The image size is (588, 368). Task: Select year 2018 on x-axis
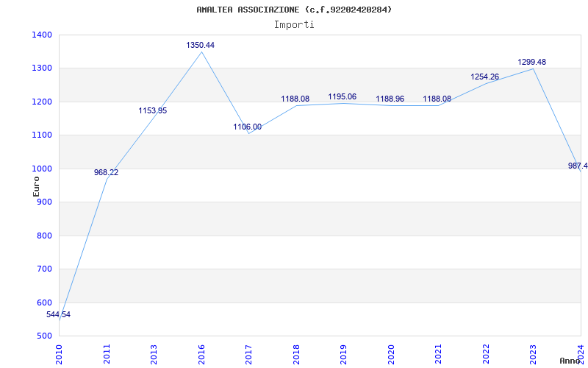(x=296, y=355)
